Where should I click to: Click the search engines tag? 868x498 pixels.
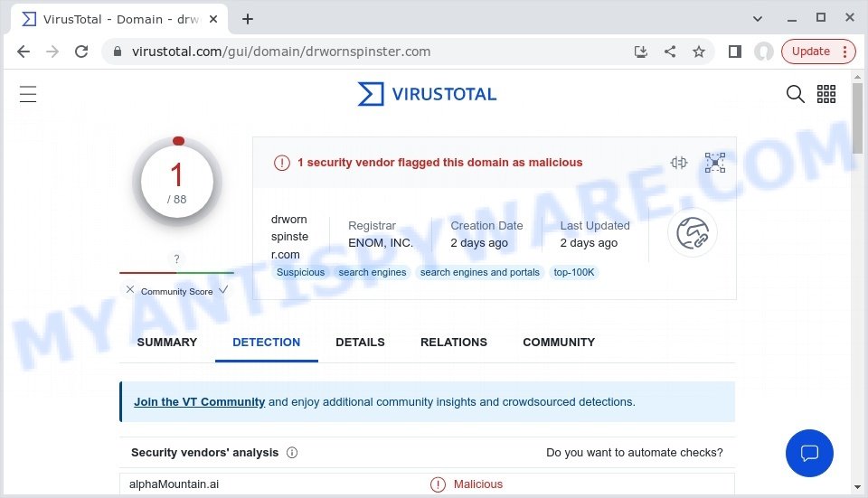point(372,272)
